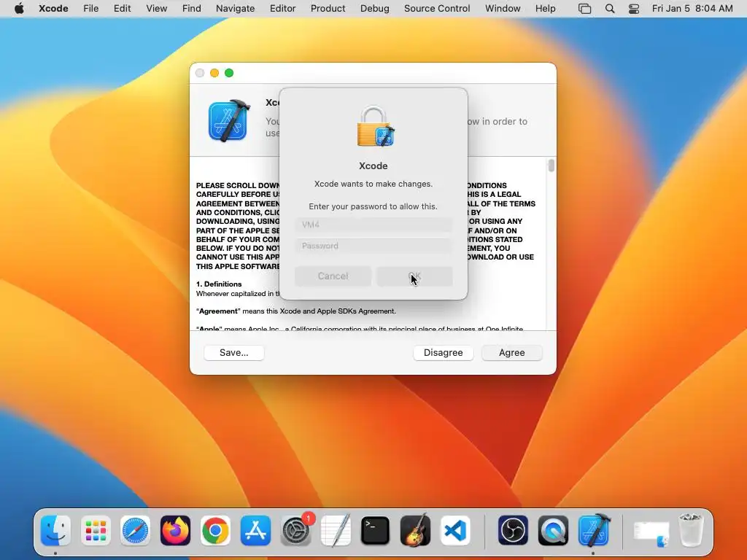Click the Xcode icon in the Dock
747x560 pixels.
coord(594,530)
